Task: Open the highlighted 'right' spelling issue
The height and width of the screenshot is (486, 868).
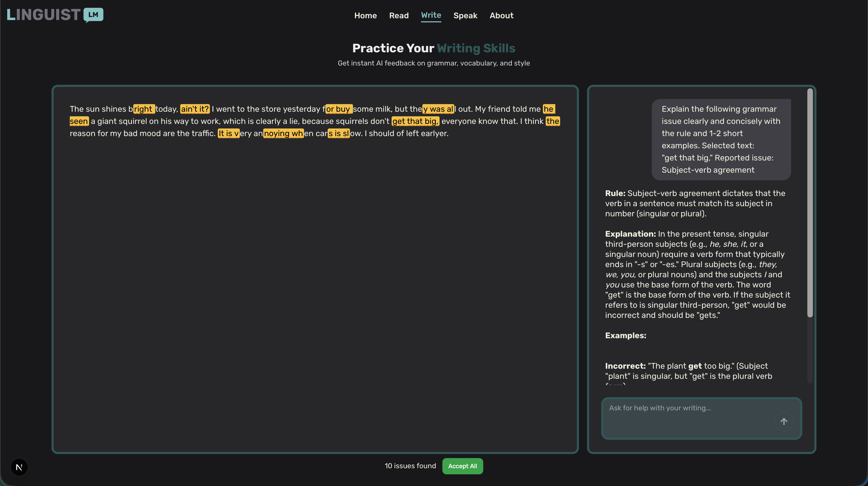Action: [x=144, y=109]
